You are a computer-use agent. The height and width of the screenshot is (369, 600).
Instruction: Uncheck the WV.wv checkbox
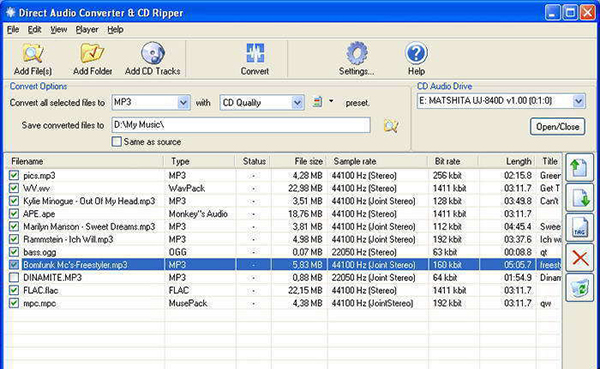click(14, 188)
